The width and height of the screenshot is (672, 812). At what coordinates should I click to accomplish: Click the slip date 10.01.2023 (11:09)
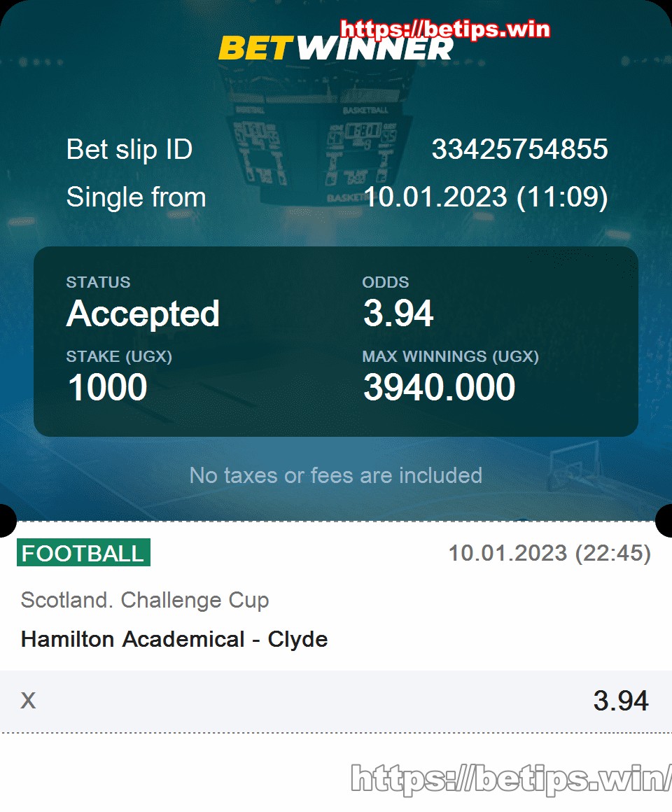(x=486, y=197)
